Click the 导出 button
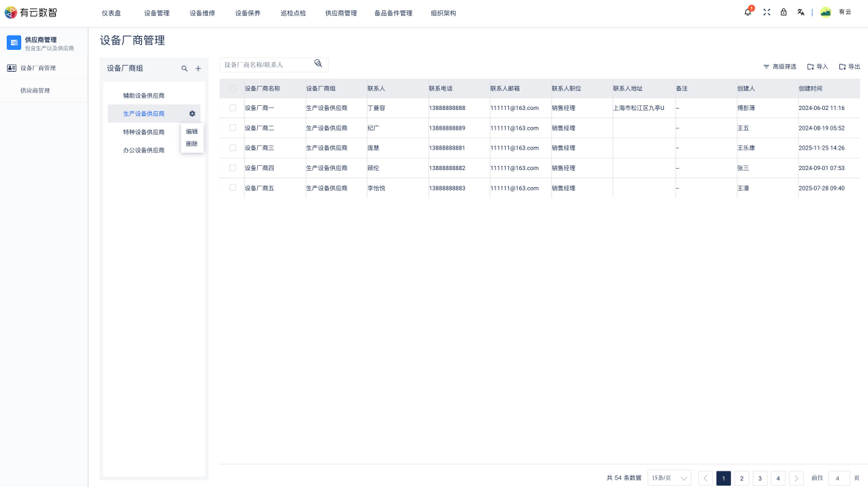 point(850,67)
